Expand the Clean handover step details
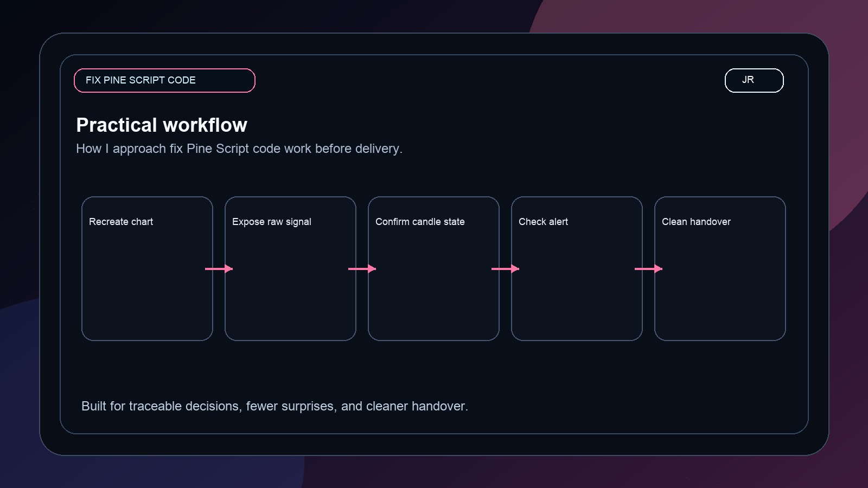The height and width of the screenshot is (488, 868). [x=720, y=268]
